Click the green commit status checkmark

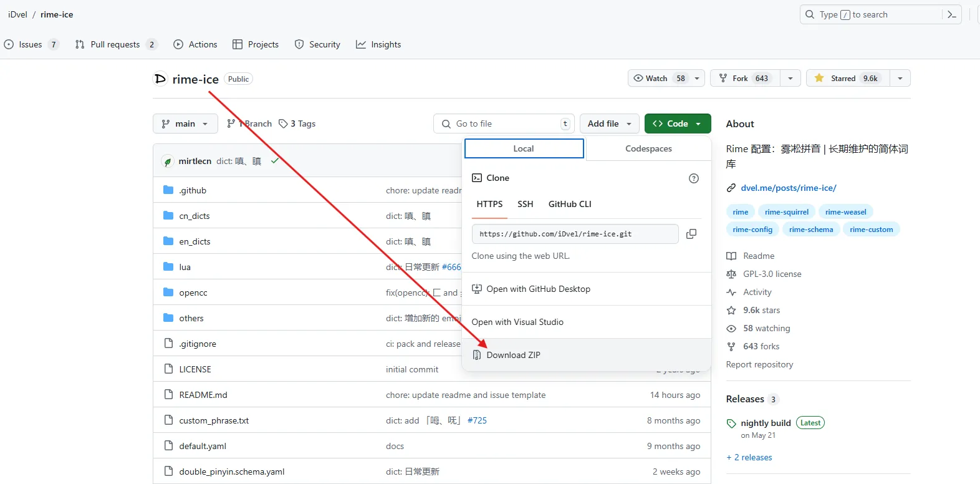click(274, 161)
